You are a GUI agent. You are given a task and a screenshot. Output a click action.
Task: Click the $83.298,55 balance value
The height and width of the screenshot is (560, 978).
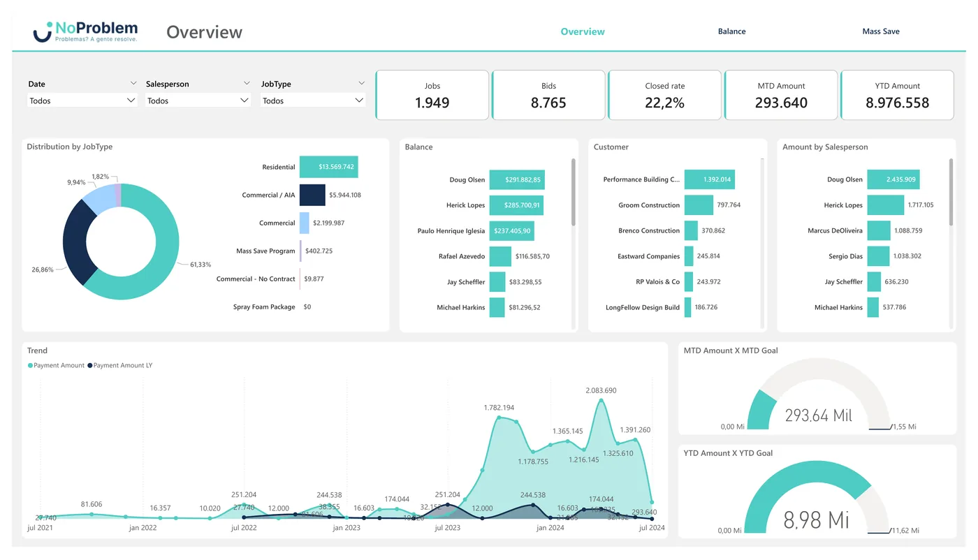point(525,282)
